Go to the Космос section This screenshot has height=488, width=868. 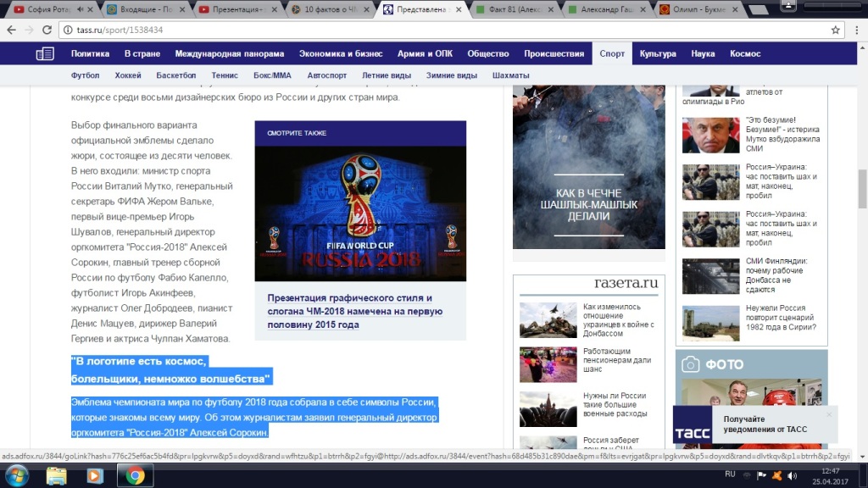point(745,53)
